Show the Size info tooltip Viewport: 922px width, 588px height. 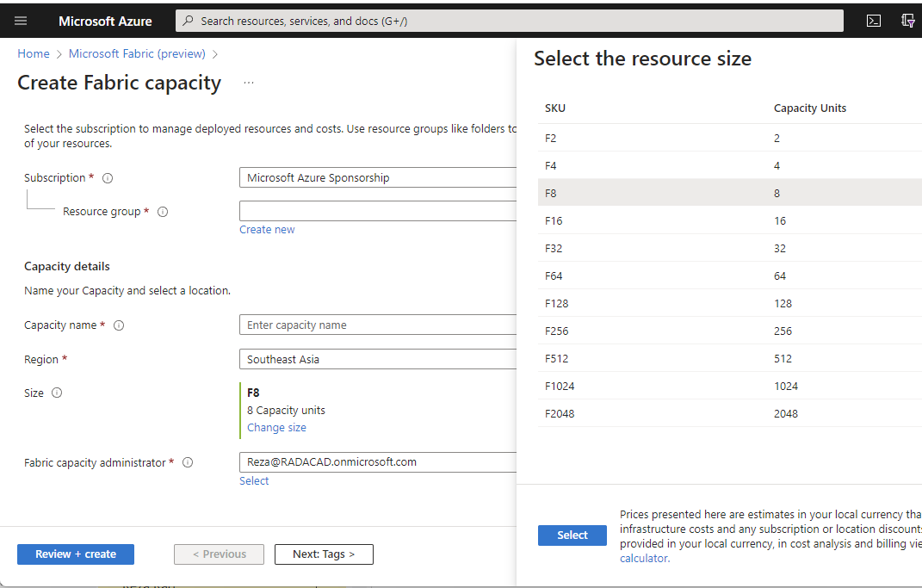click(57, 393)
